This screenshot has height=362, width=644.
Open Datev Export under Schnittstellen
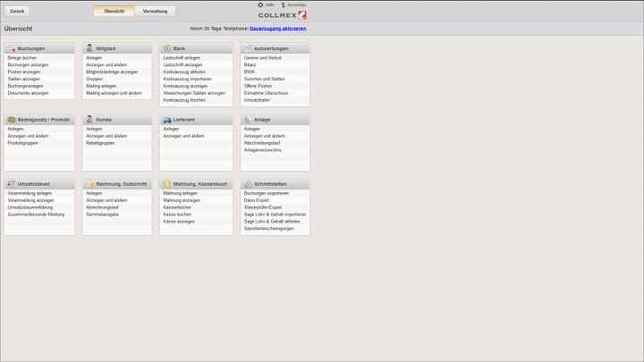[256, 200]
